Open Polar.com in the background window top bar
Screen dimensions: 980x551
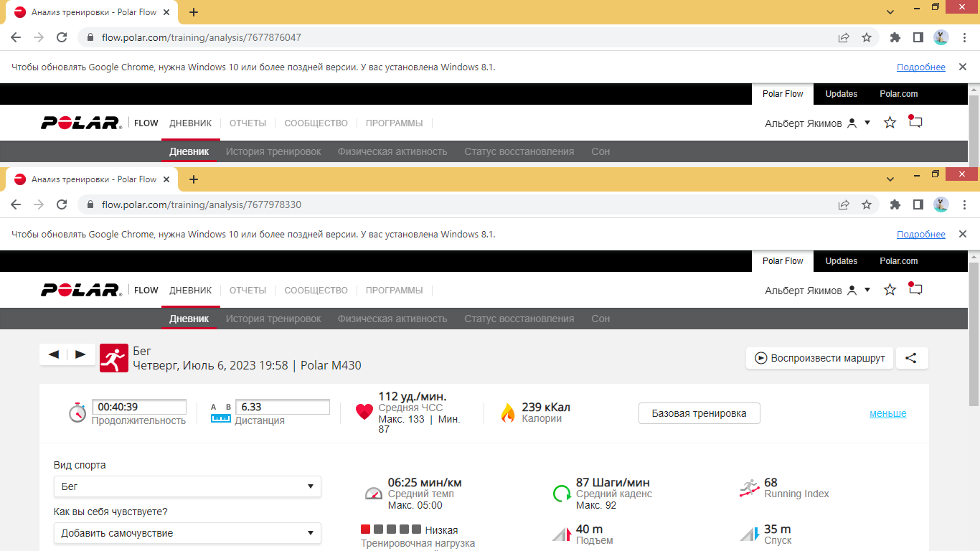[899, 94]
